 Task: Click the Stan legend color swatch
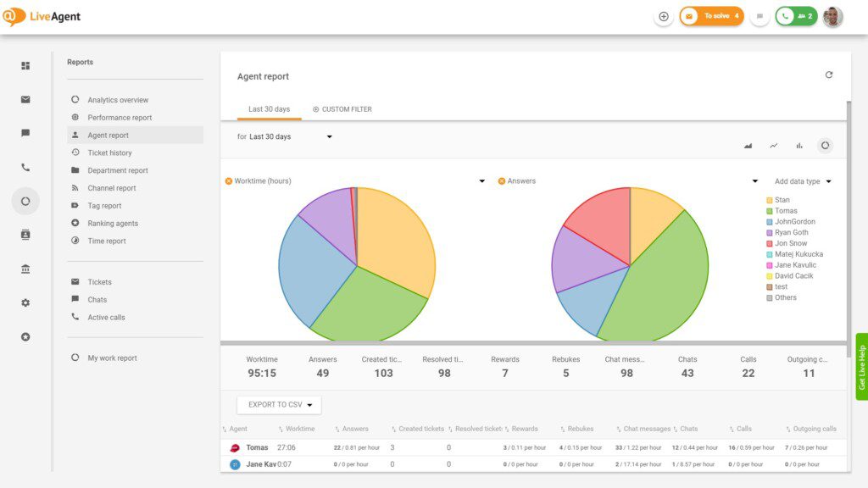point(769,201)
